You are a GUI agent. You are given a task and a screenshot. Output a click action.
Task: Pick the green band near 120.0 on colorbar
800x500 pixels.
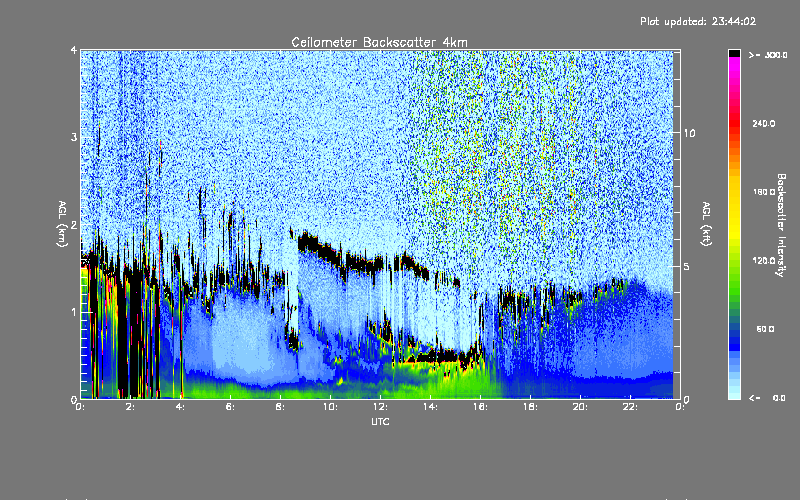[734, 265]
